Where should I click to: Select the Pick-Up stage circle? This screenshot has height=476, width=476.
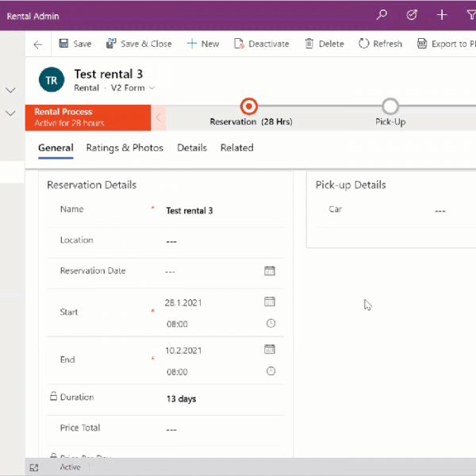390,106
